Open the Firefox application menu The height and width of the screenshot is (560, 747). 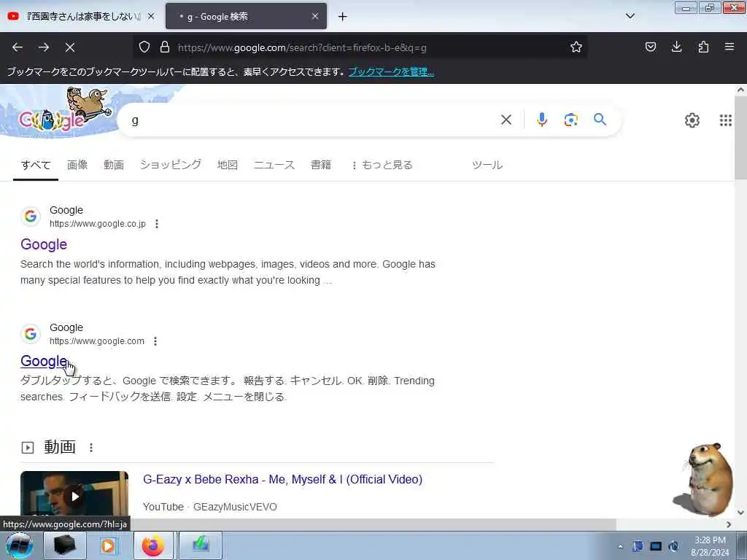(x=729, y=47)
